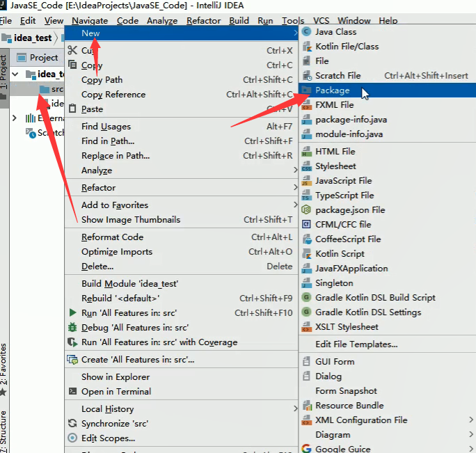This screenshot has width=476, height=453.
Task: Expand the Analyze submenu arrow
Action: pos(295,170)
